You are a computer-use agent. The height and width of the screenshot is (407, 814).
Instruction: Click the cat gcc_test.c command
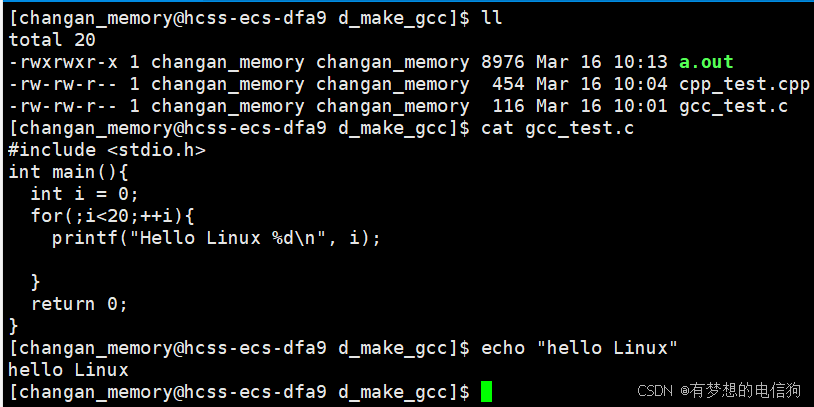pyautogui.click(x=558, y=128)
